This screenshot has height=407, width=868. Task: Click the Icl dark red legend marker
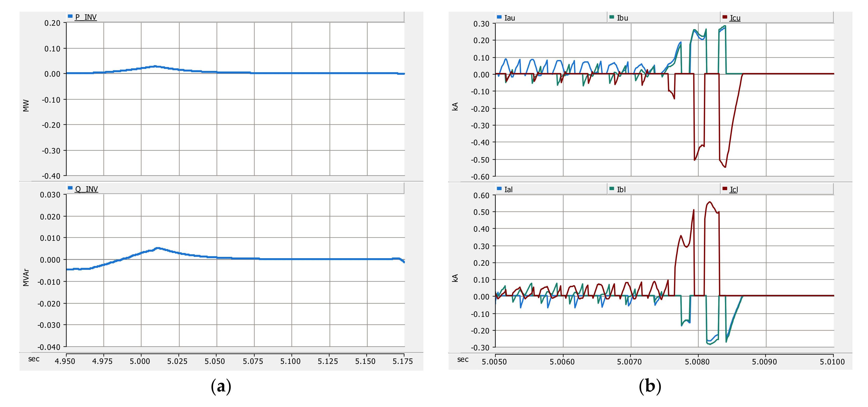pyautogui.click(x=724, y=189)
